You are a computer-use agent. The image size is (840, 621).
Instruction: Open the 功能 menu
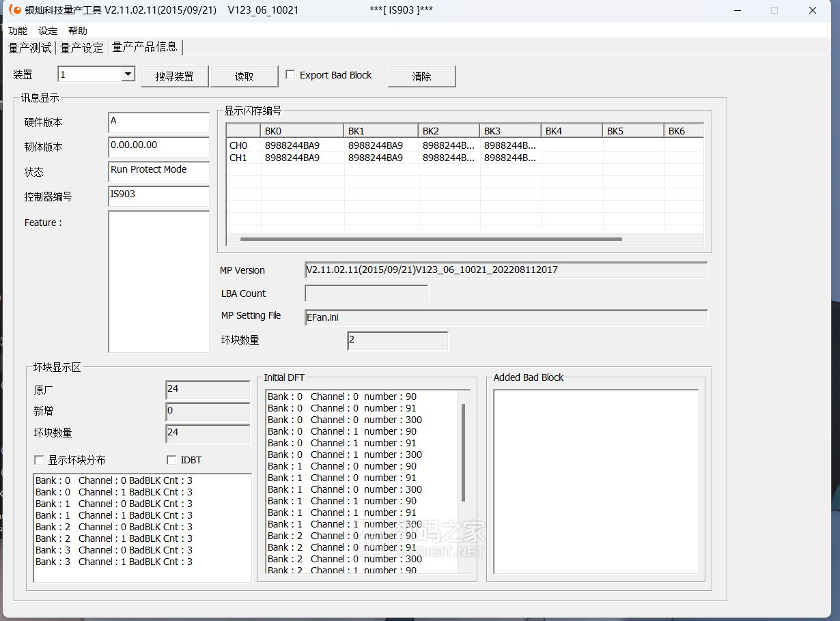[18, 31]
